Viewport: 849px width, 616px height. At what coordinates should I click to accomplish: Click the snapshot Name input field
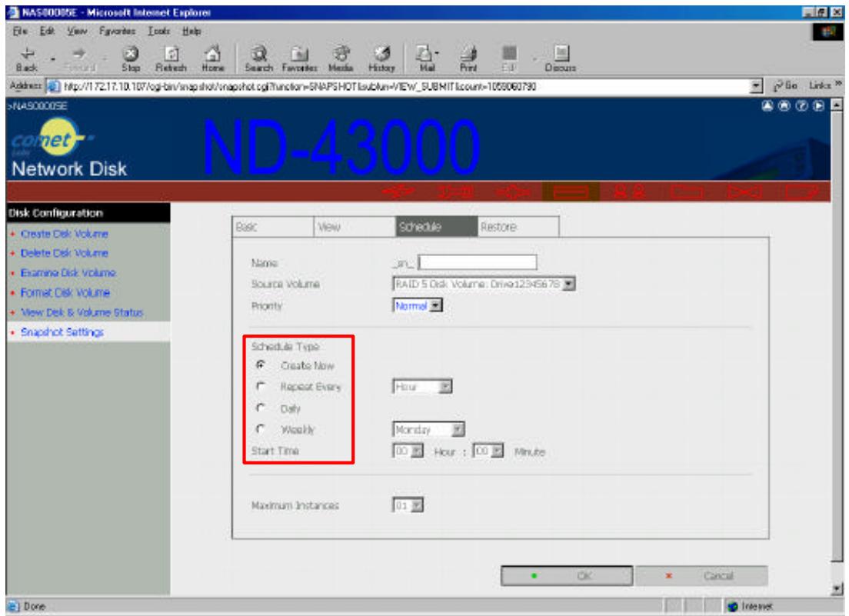tap(478, 262)
